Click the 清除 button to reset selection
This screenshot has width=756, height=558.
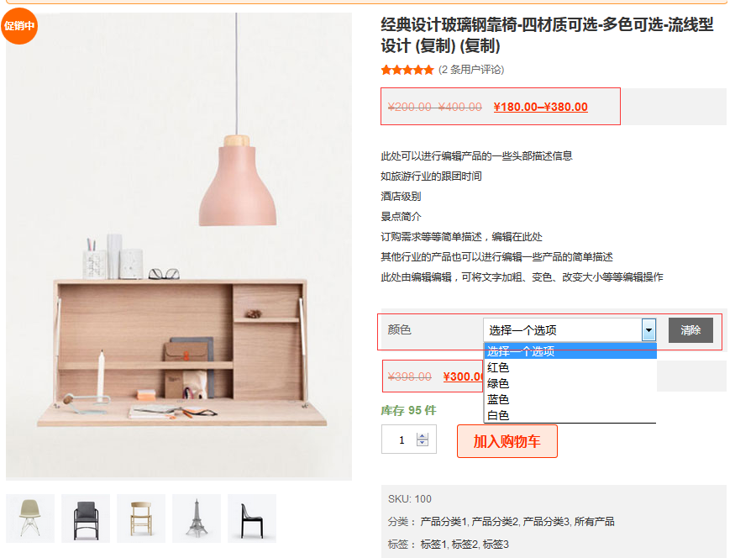689,329
